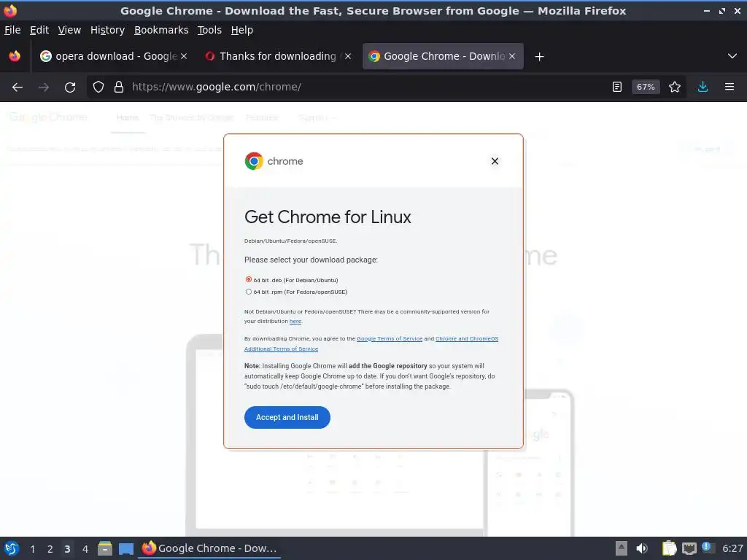Expand the list all tabs chevron
This screenshot has height=560, width=747.
pyautogui.click(x=732, y=56)
